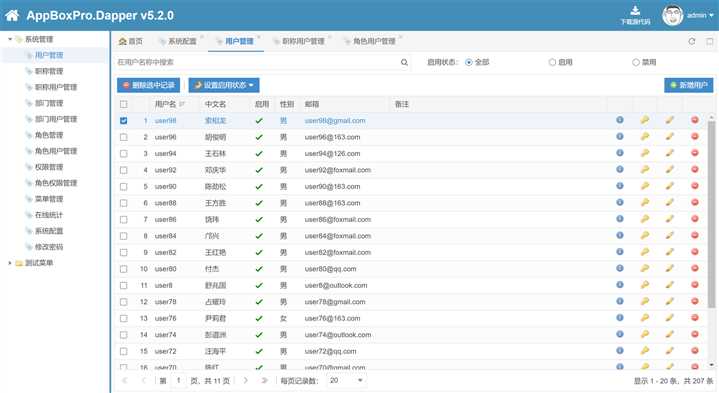Click the home icon beside AppBoxPro.Dapper title
Screen dimensions: 719x393
pyautogui.click(x=12, y=16)
